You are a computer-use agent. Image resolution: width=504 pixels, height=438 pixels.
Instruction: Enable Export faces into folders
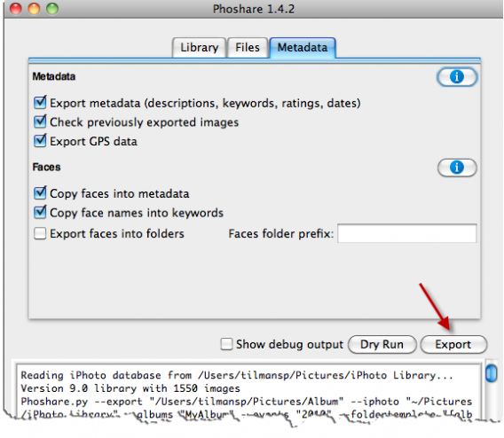[x=40, y=233]
